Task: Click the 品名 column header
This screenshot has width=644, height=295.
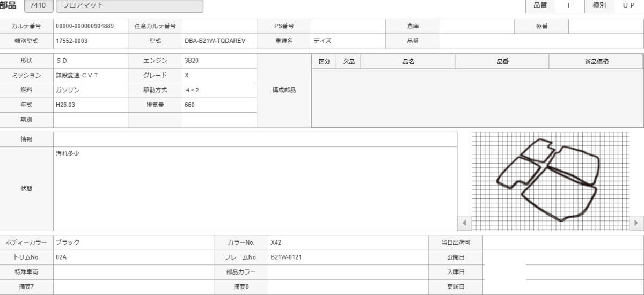Action: click(x=408, y=62)
